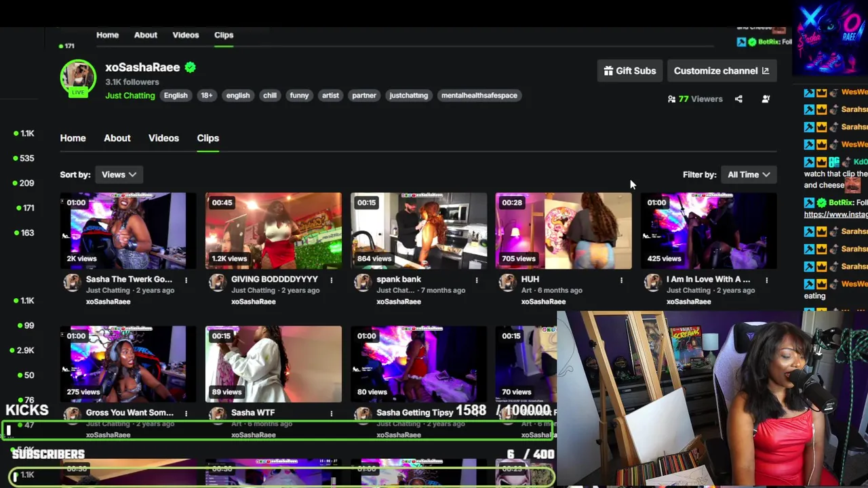Click avatar beside Sasha The Twerk Go... title

(72, 282)
